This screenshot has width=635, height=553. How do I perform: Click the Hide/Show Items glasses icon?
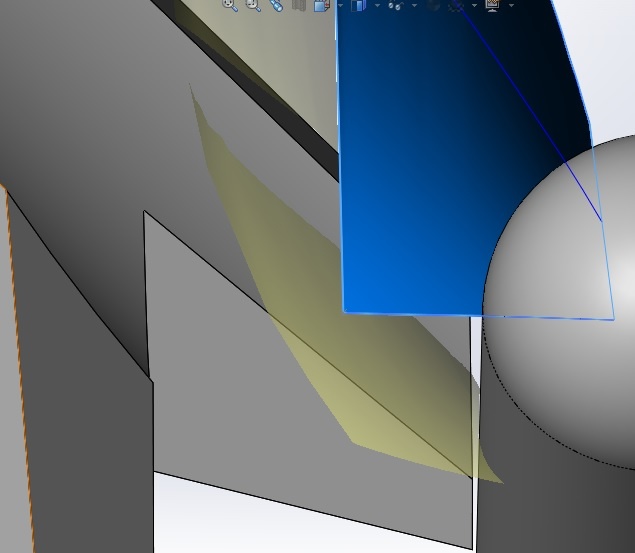396,5
